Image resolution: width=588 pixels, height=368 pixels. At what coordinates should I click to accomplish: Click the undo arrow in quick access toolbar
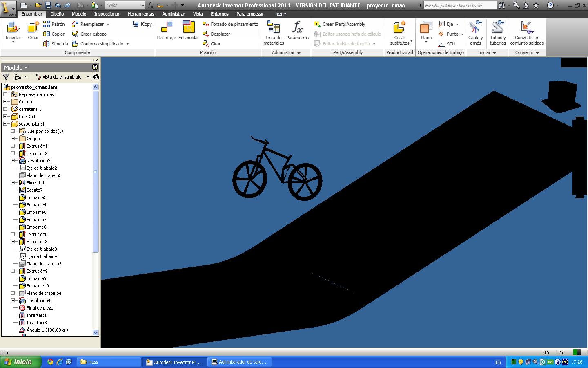click(x=58, y=5)
